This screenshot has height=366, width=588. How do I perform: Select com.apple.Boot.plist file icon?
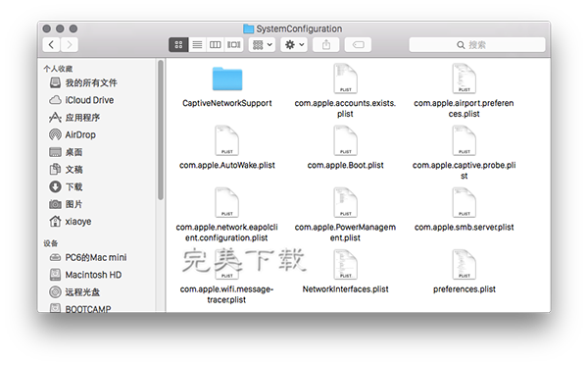(345, 140)
